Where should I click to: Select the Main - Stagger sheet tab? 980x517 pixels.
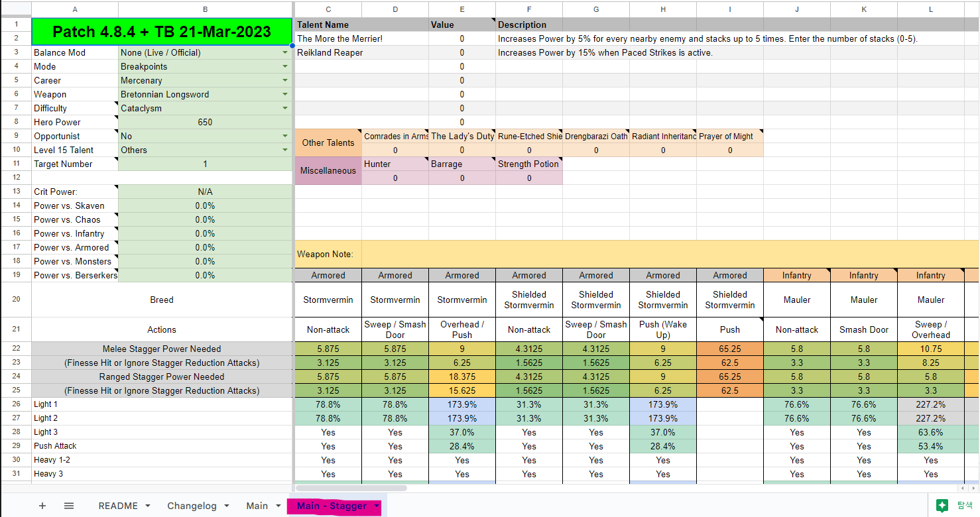coord(332,506)
